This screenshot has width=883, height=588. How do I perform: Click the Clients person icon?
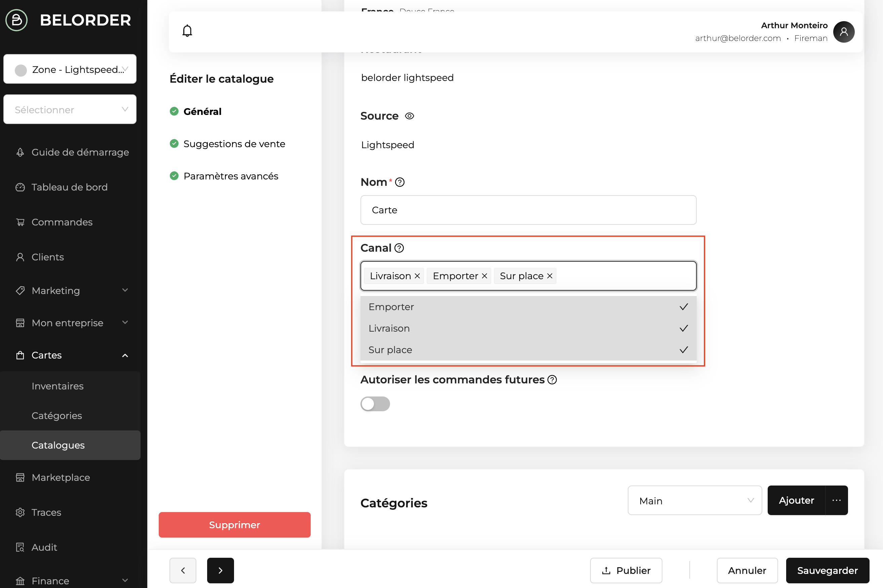point(20,257)
